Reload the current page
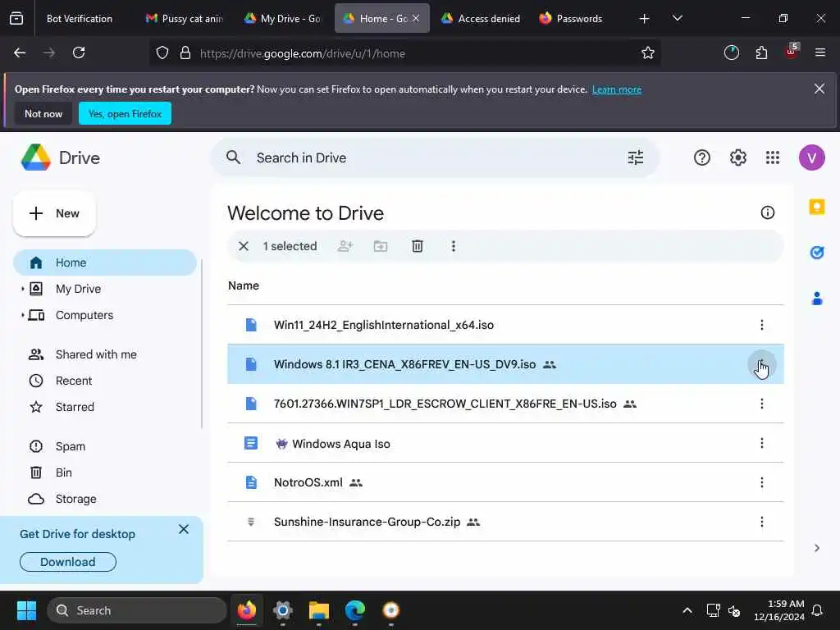 [79, 53]
